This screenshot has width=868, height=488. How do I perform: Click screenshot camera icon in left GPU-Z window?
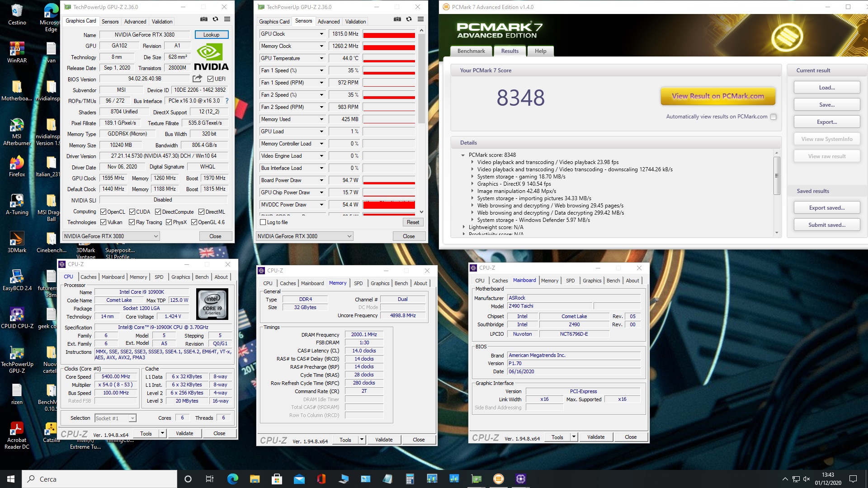[x=204, y=19]
